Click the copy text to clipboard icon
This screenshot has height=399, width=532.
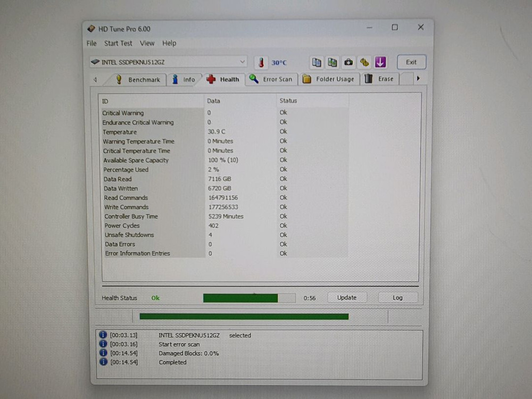(x=317, y=62)
